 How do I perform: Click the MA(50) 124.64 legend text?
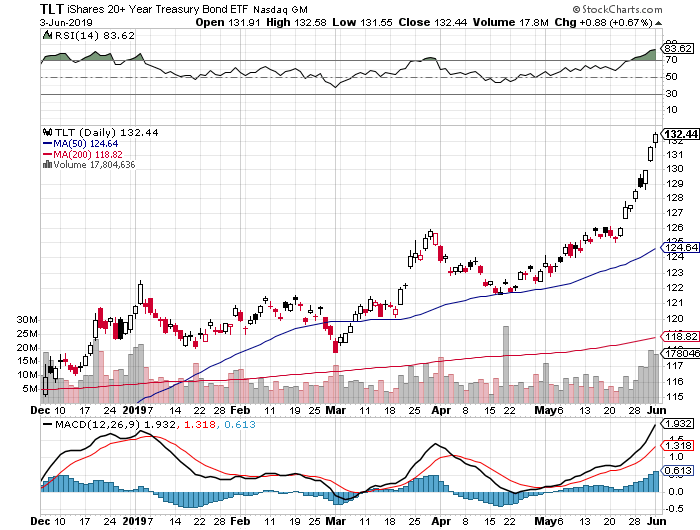tap(86, 144)
